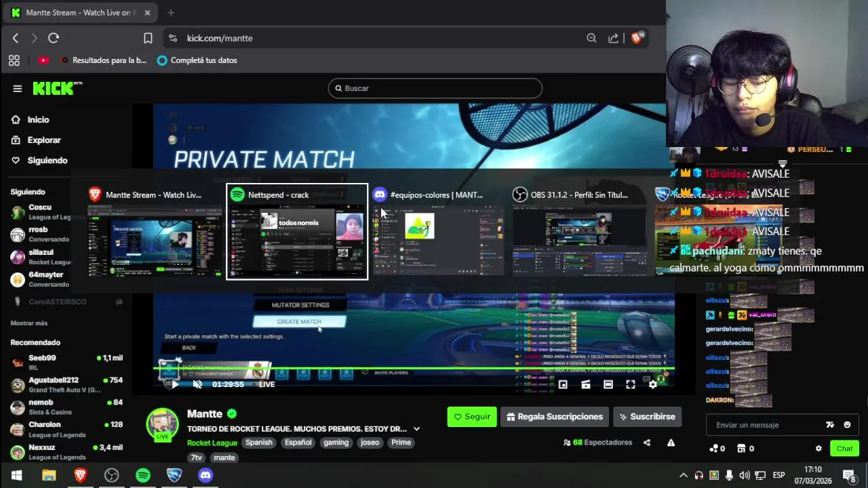Play the stream video
The width and height of the screenshot is (868, 488).
174,384
